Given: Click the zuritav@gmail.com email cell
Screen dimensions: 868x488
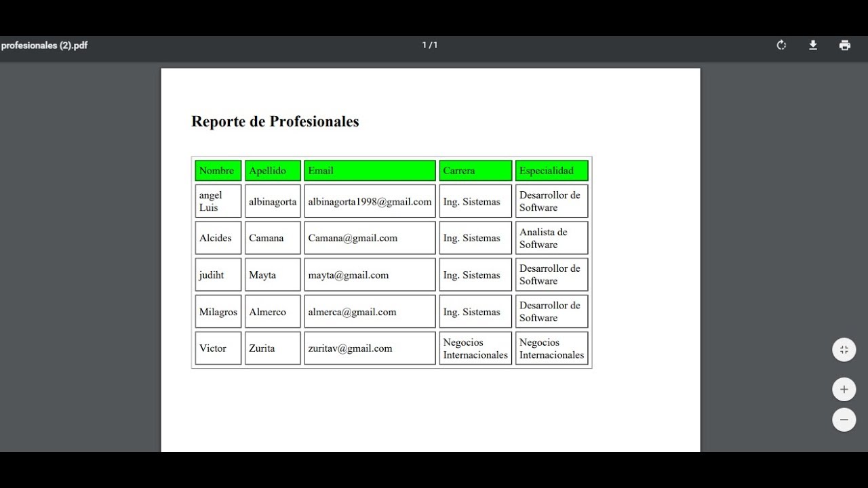Looking at the screenshot, I should (x=370, y=348).
